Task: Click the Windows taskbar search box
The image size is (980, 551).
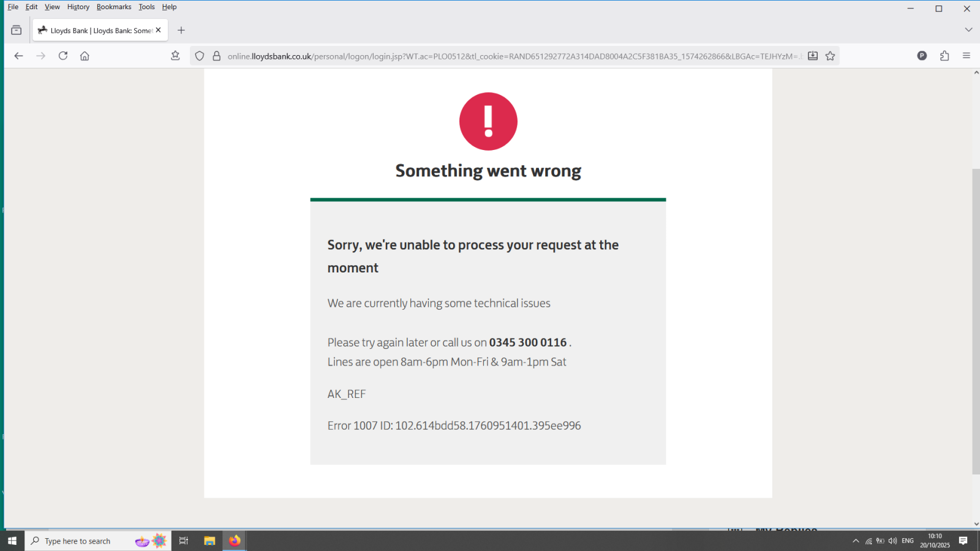Action: [80, 541]
